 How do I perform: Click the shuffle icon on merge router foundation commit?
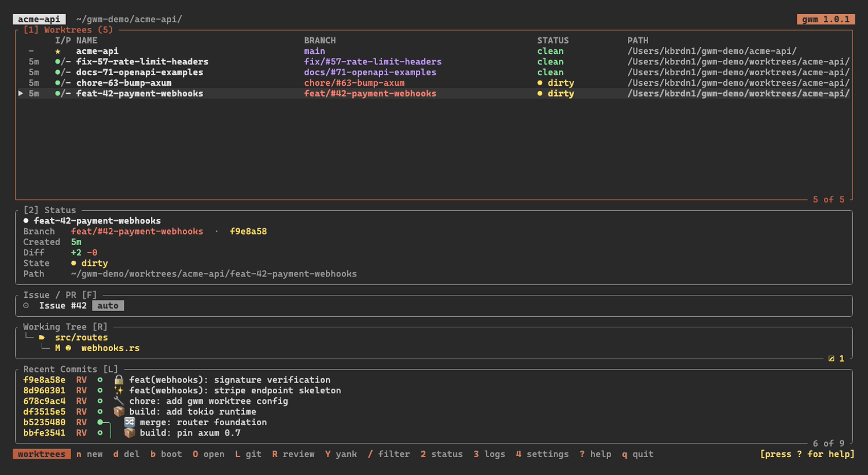pyautogui.click(x=130, y=422)
